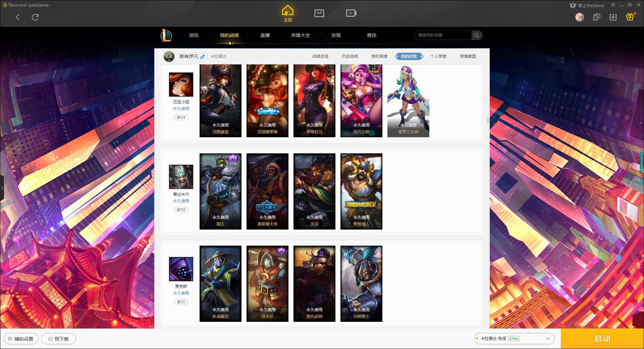The width and height of the screenshot is (644, 349).
Task: Refresh the page with reload icon
Action: click(35, 17)
